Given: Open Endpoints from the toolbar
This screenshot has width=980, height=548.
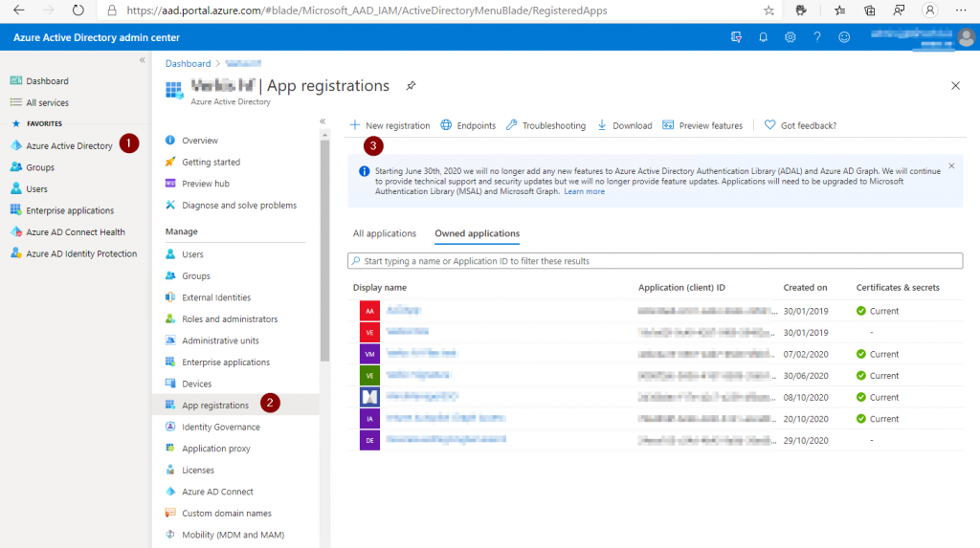Looking at the screenshot, I should pyautogui.click(x=468, y=125).
